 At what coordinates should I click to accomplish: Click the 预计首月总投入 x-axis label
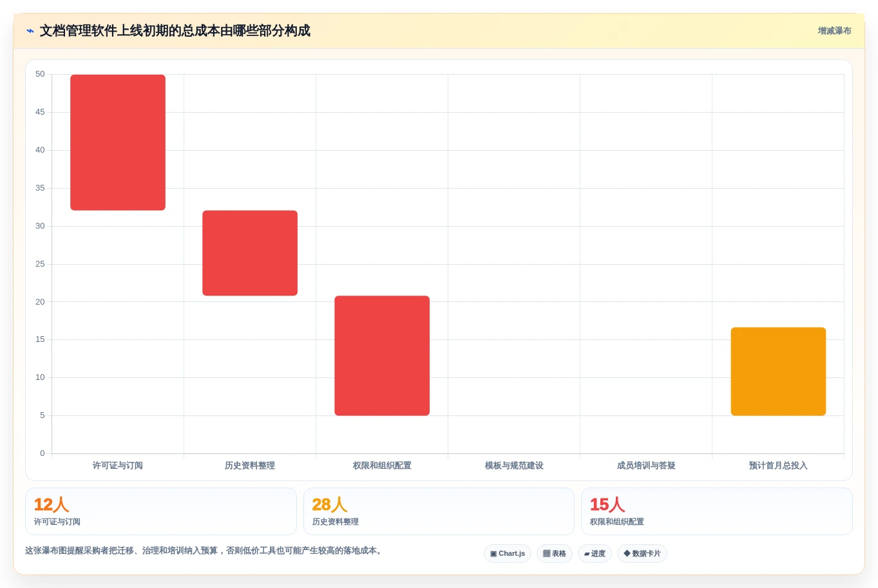778,466
